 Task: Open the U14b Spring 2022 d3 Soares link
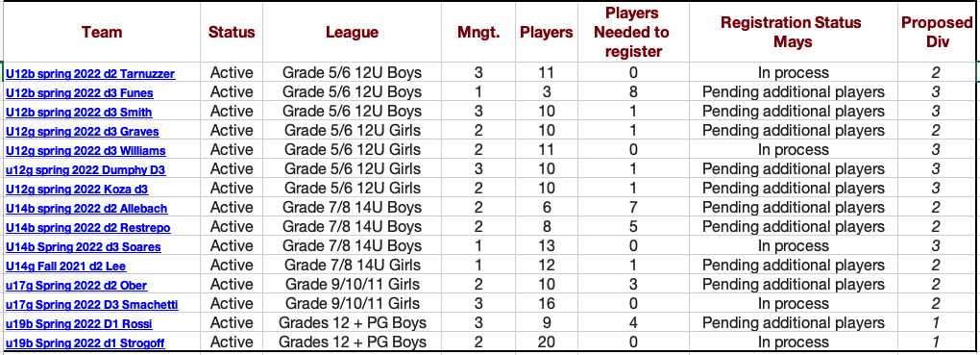point(84,247)
